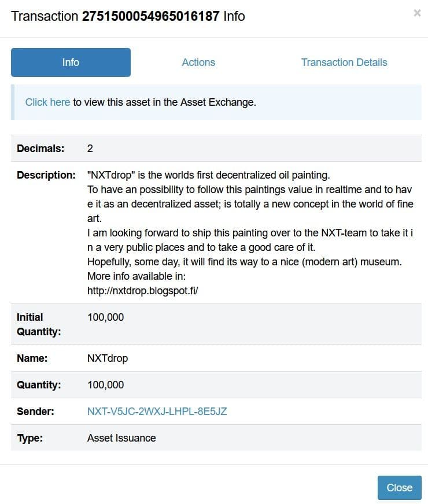Dismiss dialog with the top-right X icon

(x=417, y=13)
